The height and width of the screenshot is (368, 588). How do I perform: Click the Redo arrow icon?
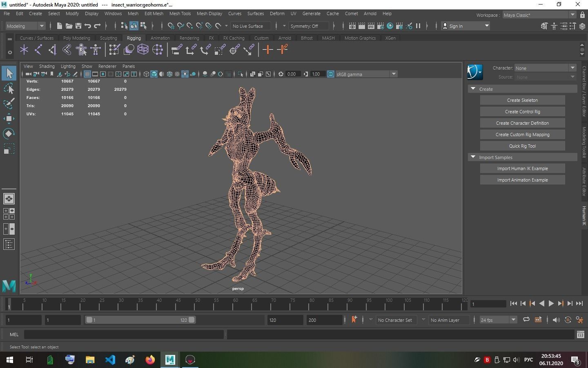97,26
